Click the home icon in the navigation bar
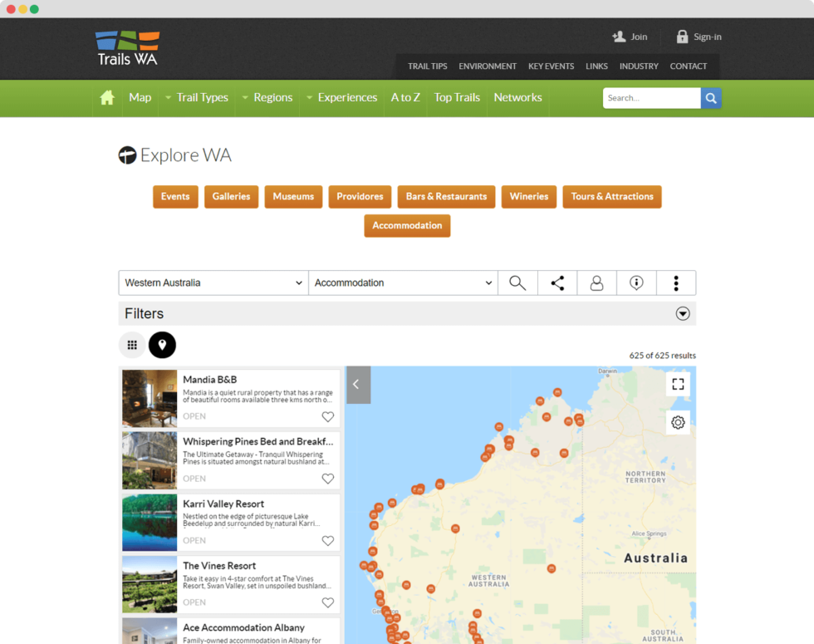This screenshot has width=814, height=644. click(x=106, y=98)
